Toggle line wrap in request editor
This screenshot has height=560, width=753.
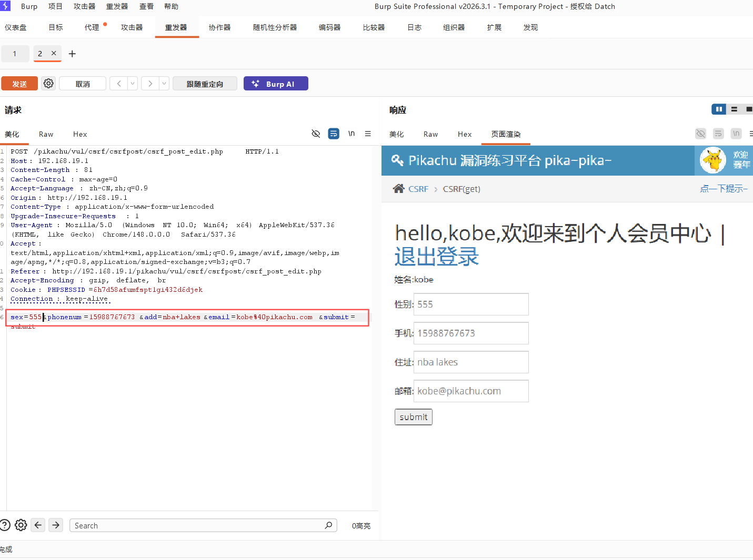[x=334, y=134]
